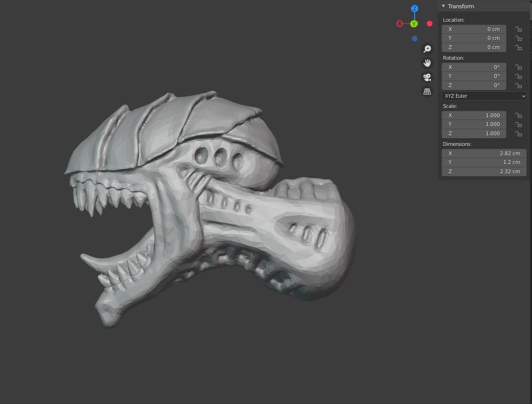Toggle the camera view icon
This screenshot has width=532, height=404.
coord(427,77)
